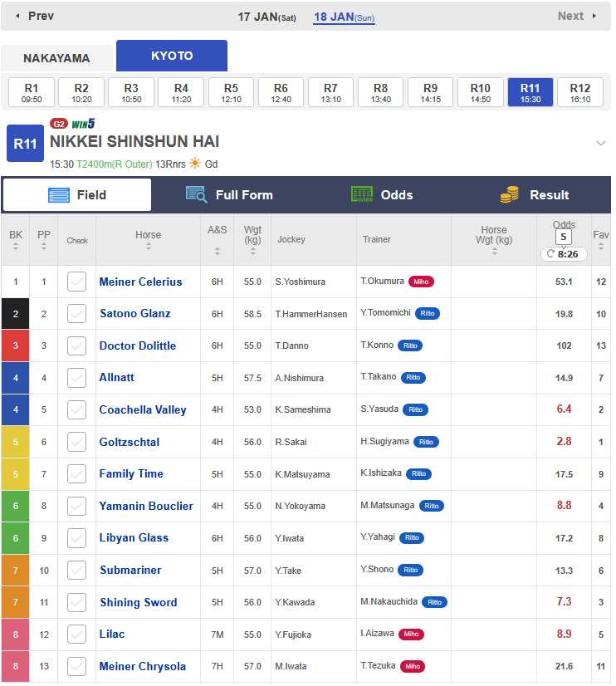Click the blue R11 race badge
The height and width of the screenshot is (686, 616).
tap(25, 143)
